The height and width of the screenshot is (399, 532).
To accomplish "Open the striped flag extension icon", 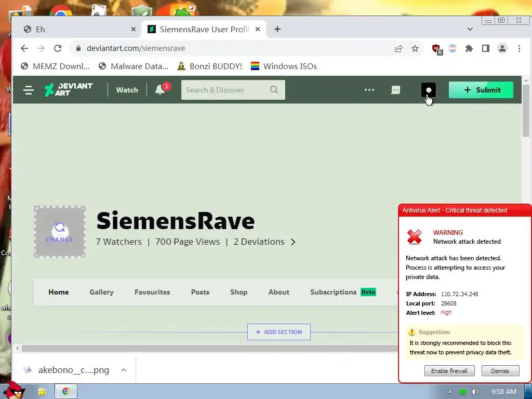I will pyautogui.click(x=453, y=48).
